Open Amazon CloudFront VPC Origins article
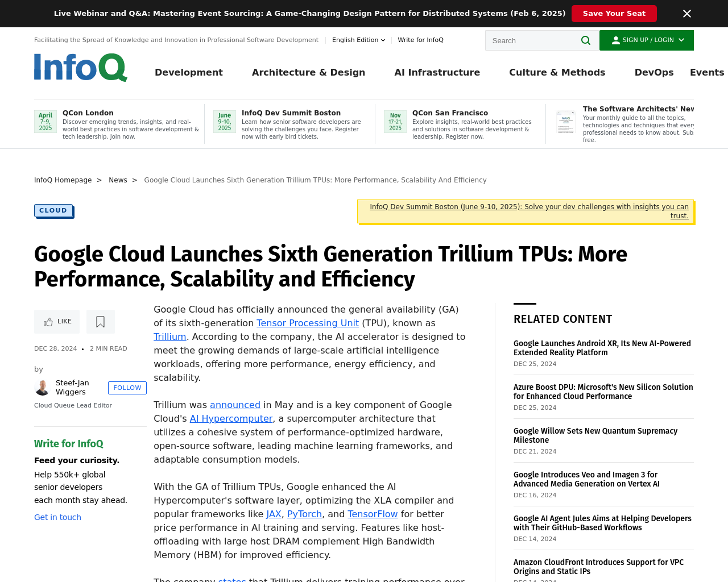The image size is (728, 582). click(599, 567)
